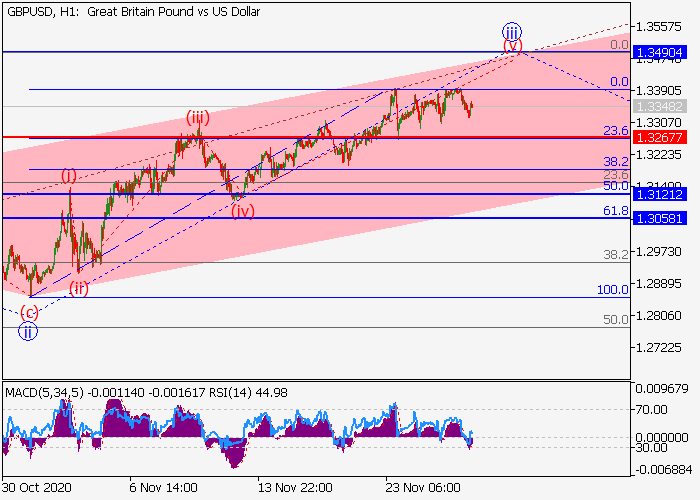Viewport: 700px width, 500px height.
Task: Click the 70.00 RSI level label
Action: point(652,409)
